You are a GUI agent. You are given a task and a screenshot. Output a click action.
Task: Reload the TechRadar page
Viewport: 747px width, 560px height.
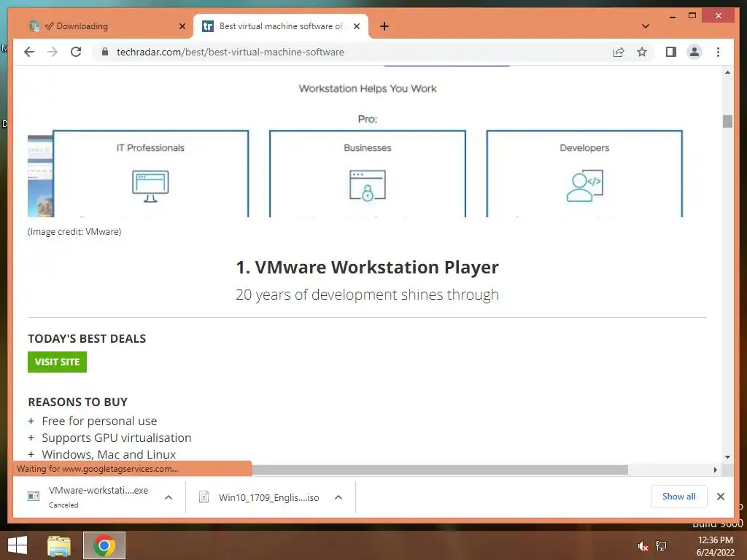coord(76,52)
